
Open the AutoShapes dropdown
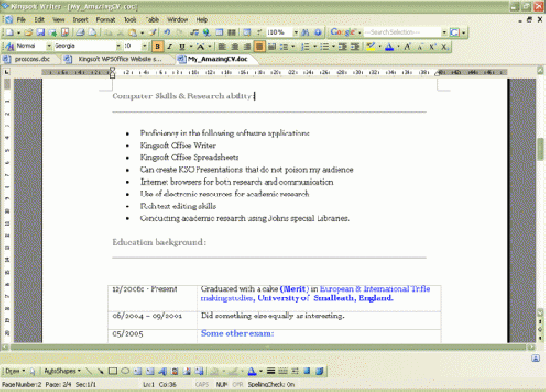coord(62,371)
